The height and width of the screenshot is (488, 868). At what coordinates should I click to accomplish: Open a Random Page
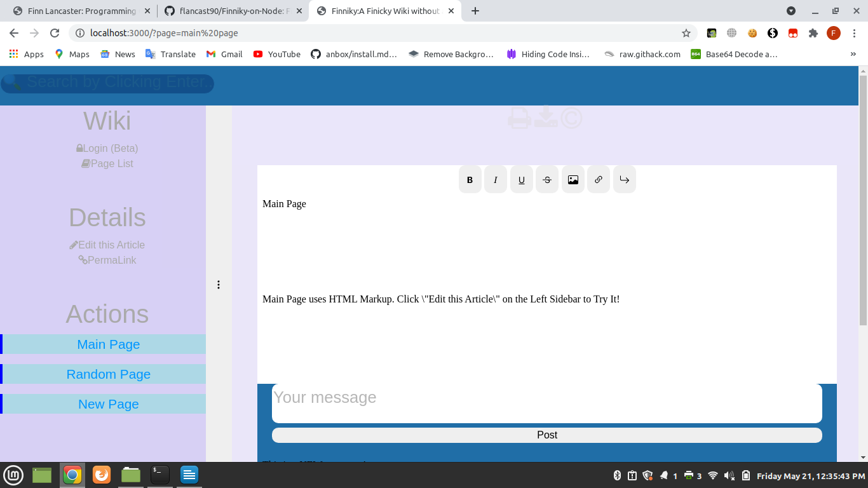(103, 374)
